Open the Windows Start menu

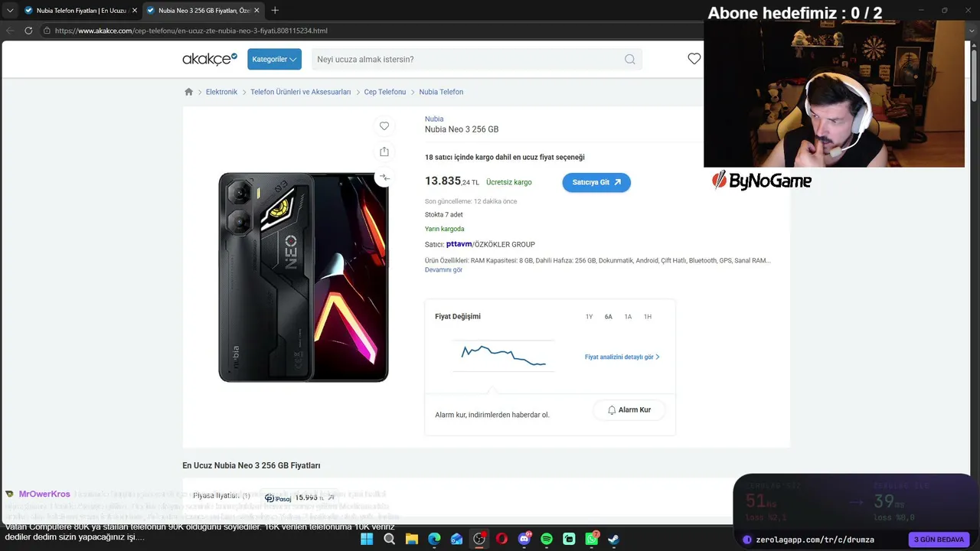(367, 539)
